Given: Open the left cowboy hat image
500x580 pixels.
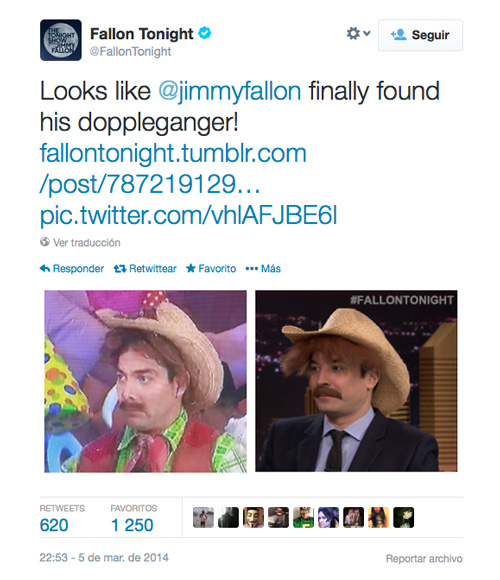Looking at the screenshot, I should (x=145, y=381).
